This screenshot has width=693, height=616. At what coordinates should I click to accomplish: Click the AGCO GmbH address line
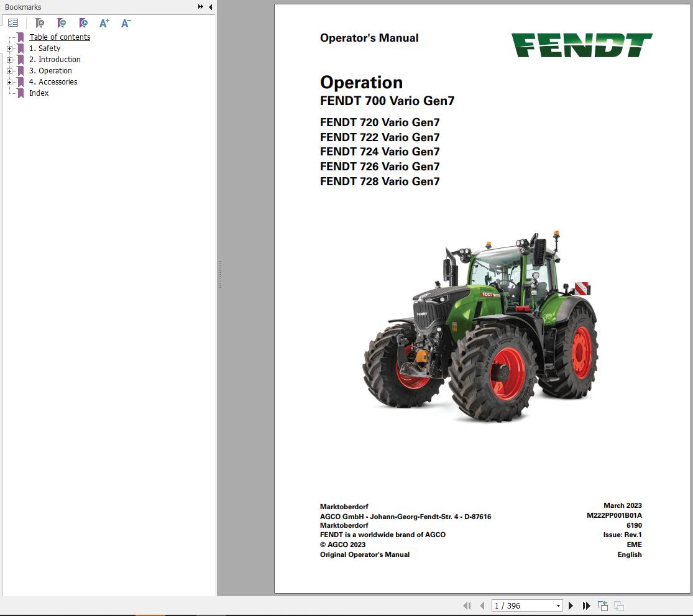[405, 517]
